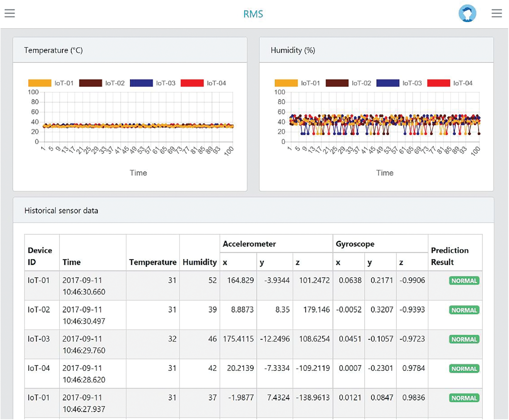
Task: Open the left hamburger menu
Action: pyautogui.click(x=10, y=13)
